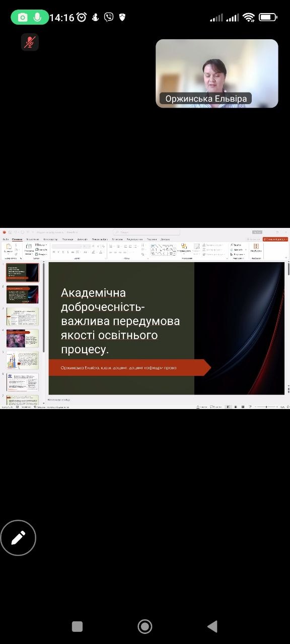Open the Файл tab in PowerPoint

[6, 239]
